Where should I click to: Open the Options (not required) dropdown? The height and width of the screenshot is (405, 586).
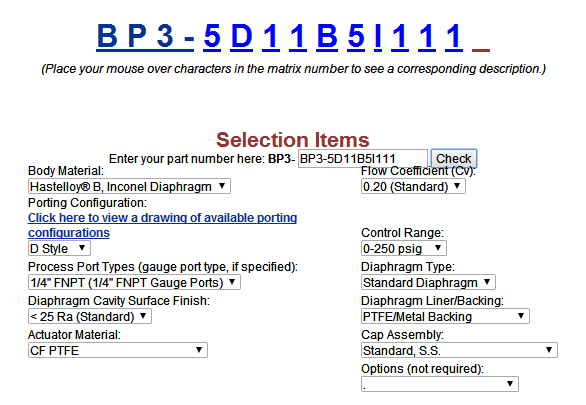coord(440,384)
